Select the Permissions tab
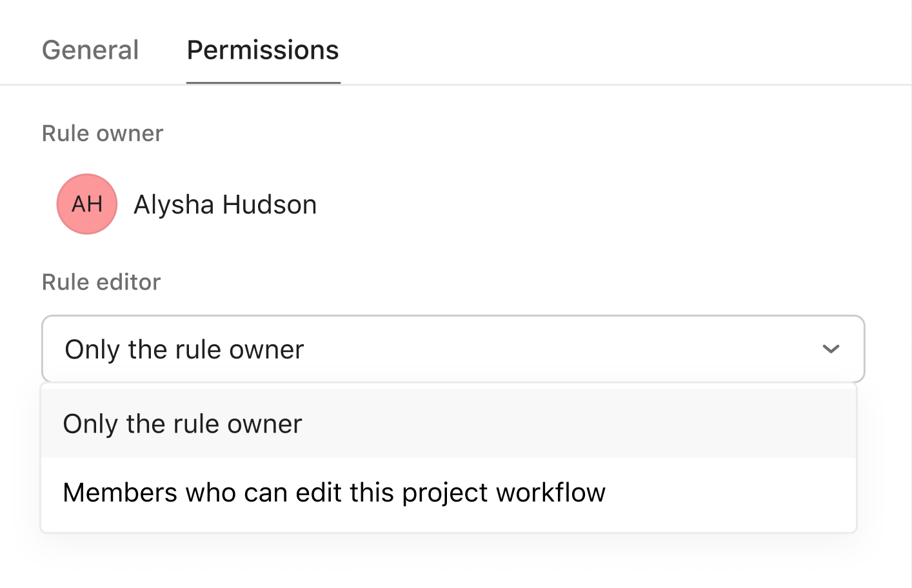 click(x=263, y=50)
